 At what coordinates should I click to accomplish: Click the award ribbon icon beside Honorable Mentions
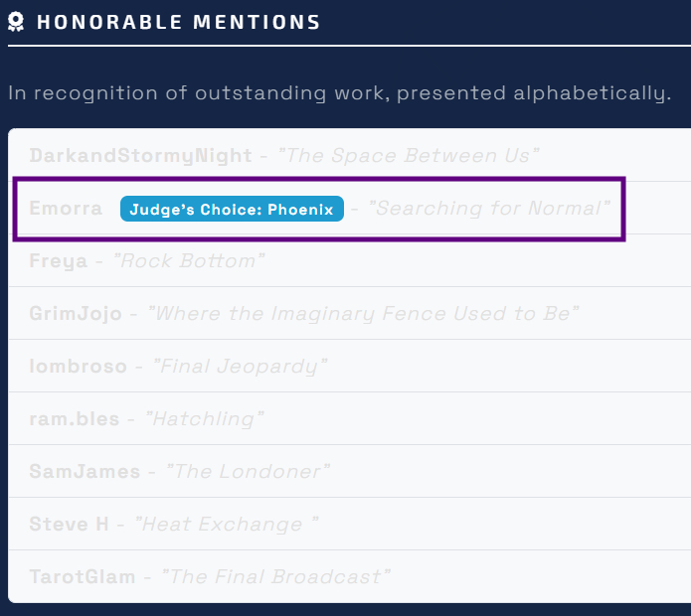coord(17,22)
